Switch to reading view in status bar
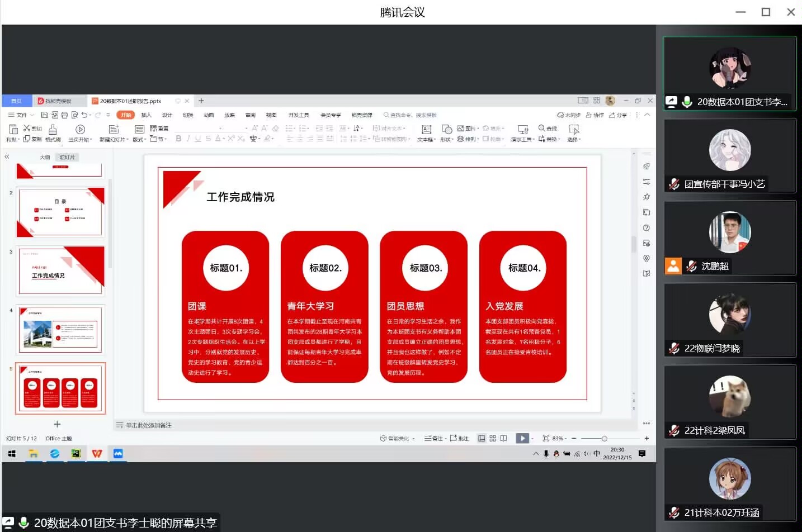Screen dimensions: 802x532 [x=503, y=439]
